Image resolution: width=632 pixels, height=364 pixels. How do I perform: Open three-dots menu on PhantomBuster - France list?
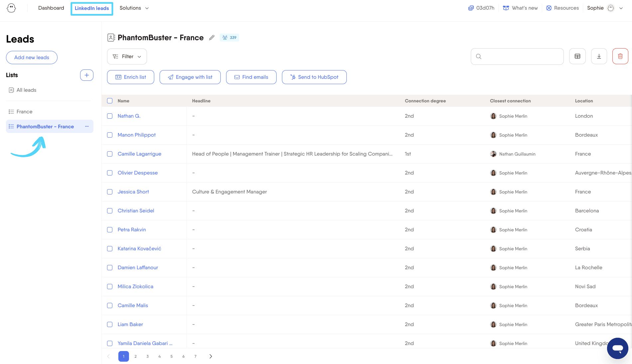[x=87, y=126]
